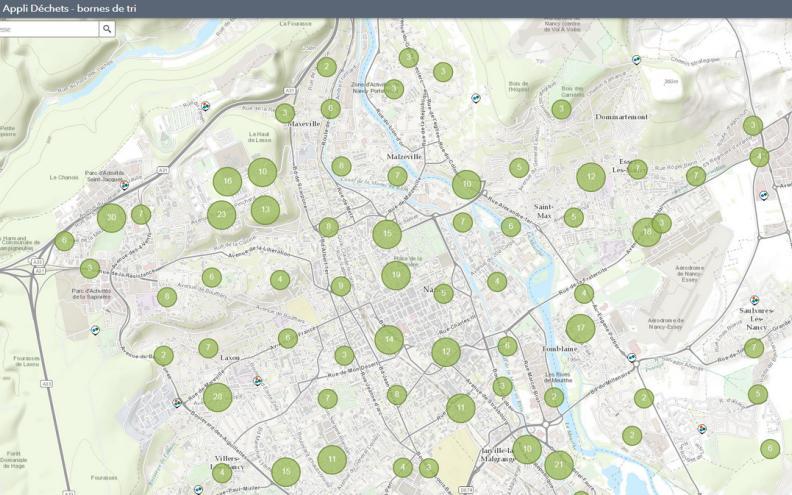Screen dimensions: 792x495
Task: Select the cluster bubble labeled 21
Action: point(559,464)
